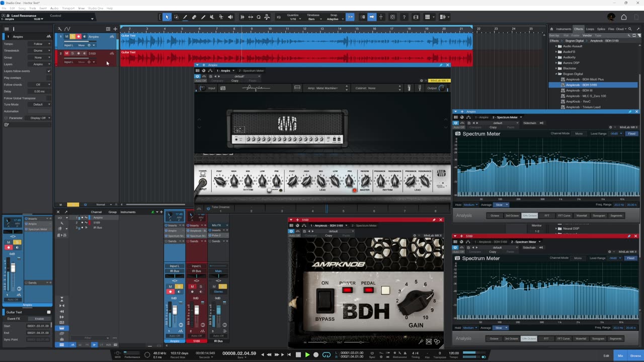Toggle Layers follow events checkbox

click(x=49, y=71)
